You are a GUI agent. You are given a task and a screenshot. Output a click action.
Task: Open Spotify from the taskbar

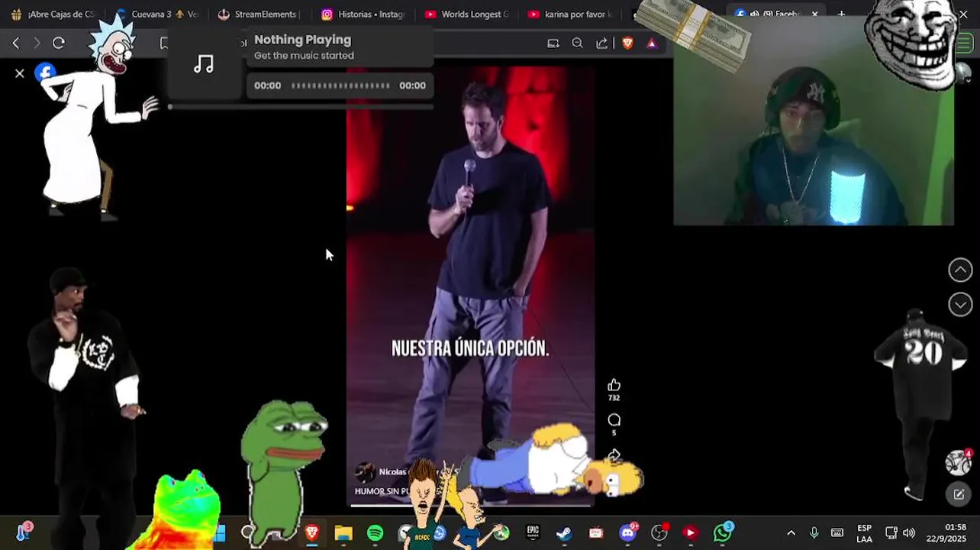point(375,532)
